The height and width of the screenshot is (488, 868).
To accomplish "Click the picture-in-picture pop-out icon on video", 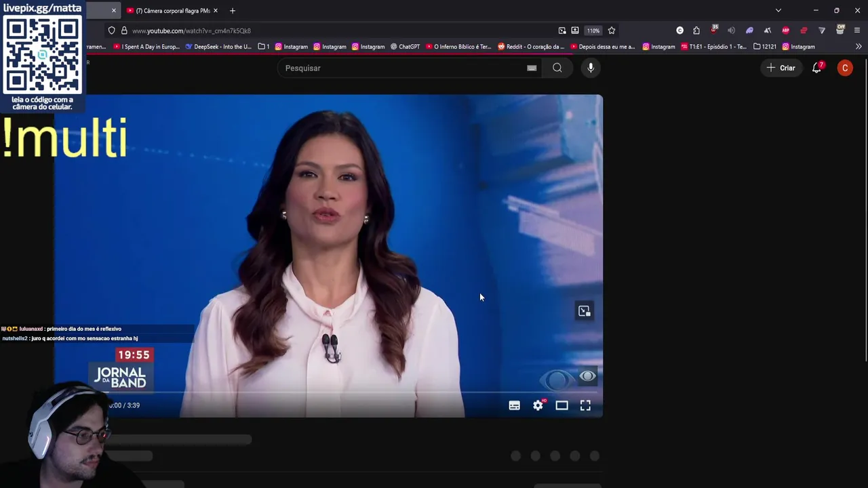I will [x=585, y=311].
